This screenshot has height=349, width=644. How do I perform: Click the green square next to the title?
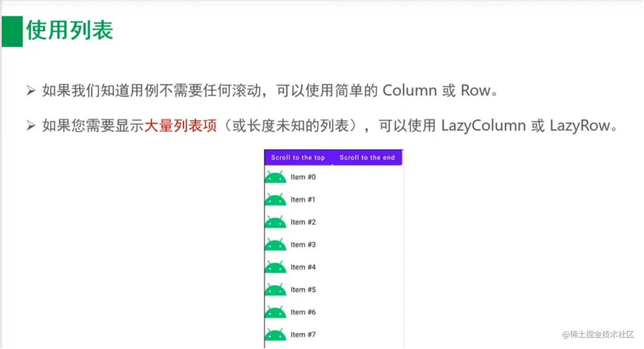(12, 31)
